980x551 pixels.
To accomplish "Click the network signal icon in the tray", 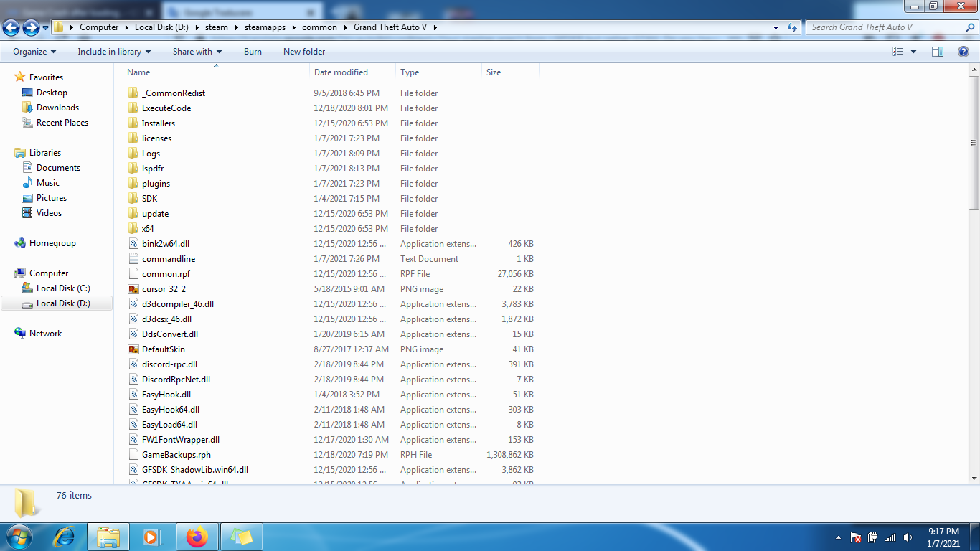I will point(890,537).
